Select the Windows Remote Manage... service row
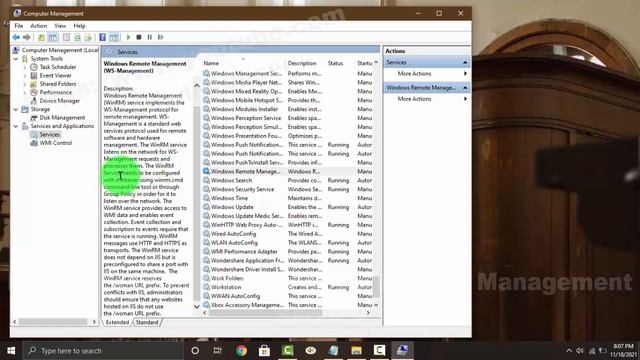The width and height of the screenshot is (640, 360). [x=287, y=171]
